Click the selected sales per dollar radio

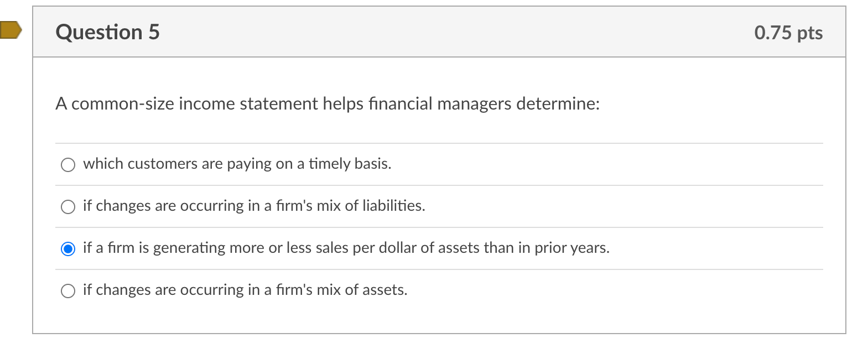tap(68, 249)
